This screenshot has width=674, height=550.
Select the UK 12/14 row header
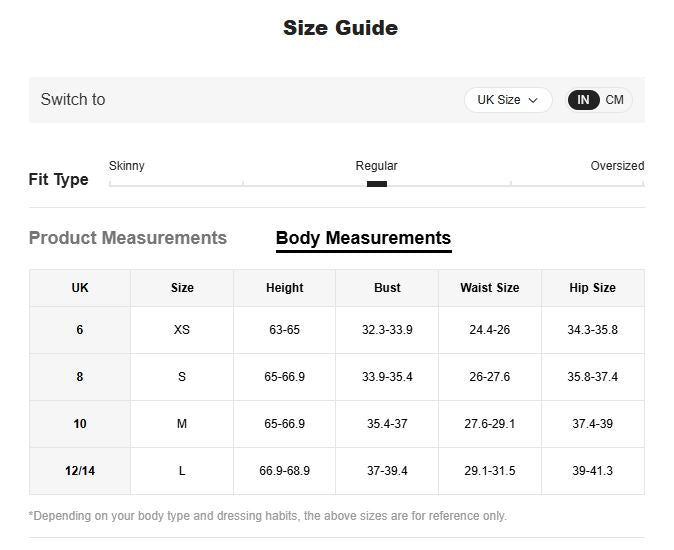80,471
